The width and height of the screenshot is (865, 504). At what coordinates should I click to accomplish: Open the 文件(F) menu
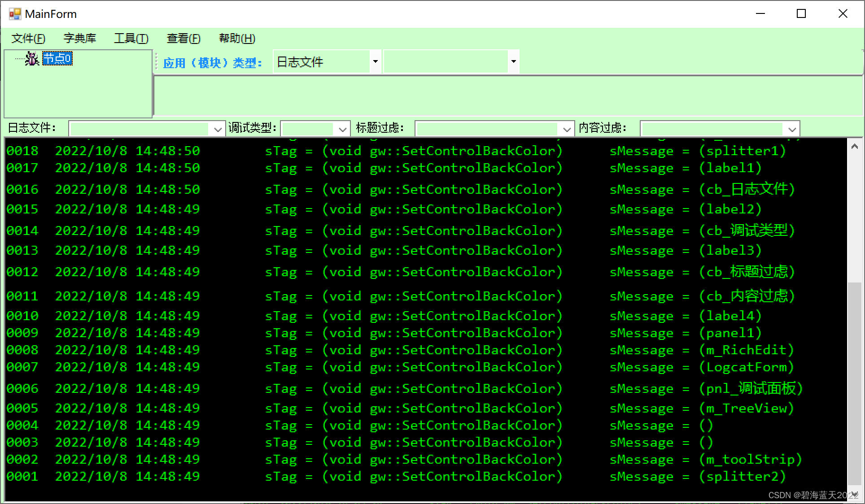[28, 39]
